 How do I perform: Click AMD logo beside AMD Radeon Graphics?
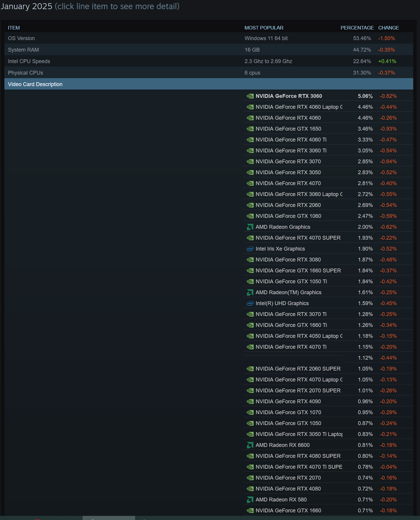pyautogui.click(x=250, y=227)
